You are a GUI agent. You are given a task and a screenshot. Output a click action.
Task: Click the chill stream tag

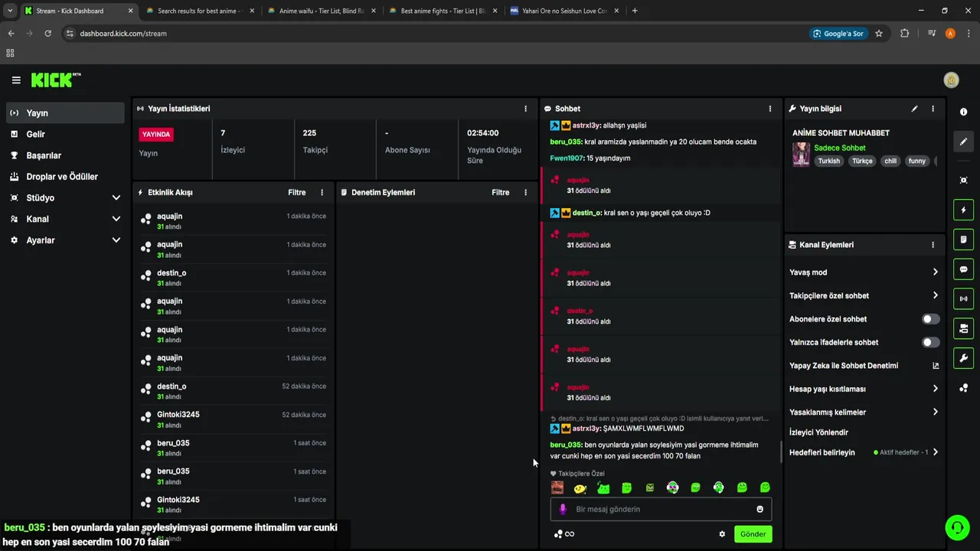click(x=890, y=161)
